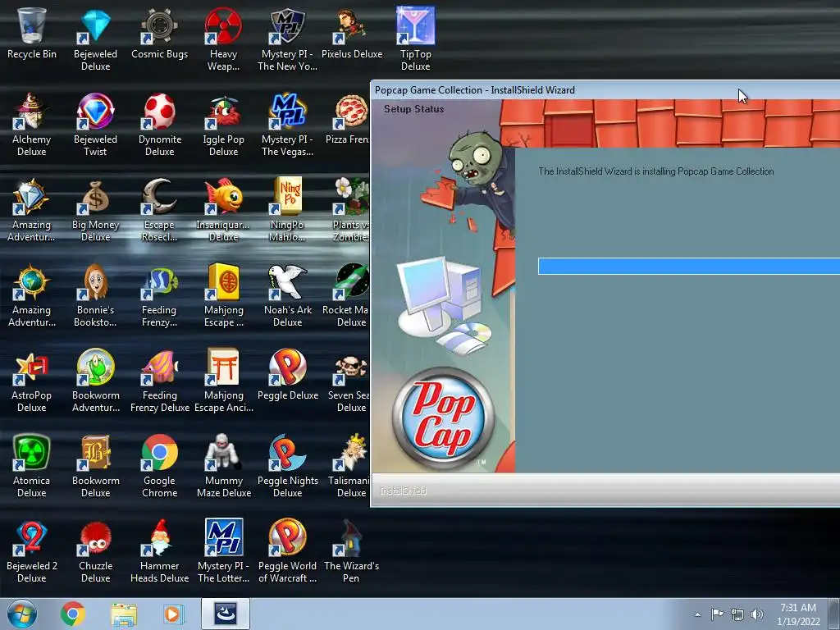The image size is (840, 630).
Task: Open the network status tray icon
Action: (x=737, y=614)
